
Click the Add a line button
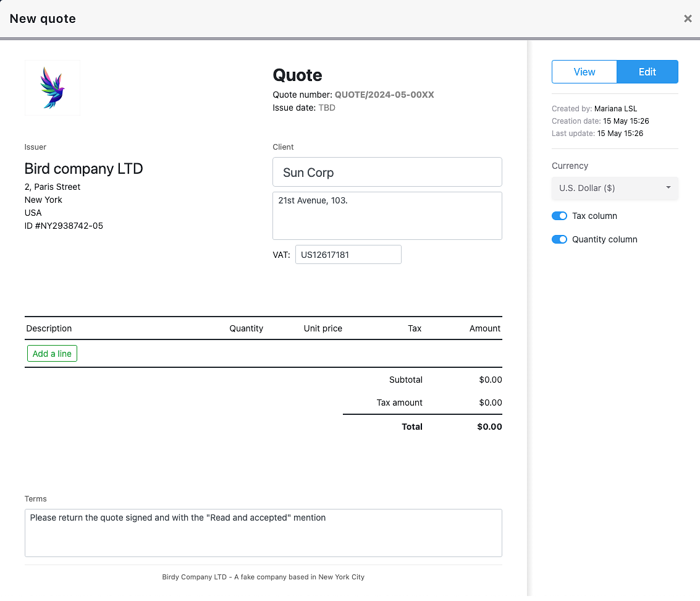pyautogui.click(x=52, y=353)
